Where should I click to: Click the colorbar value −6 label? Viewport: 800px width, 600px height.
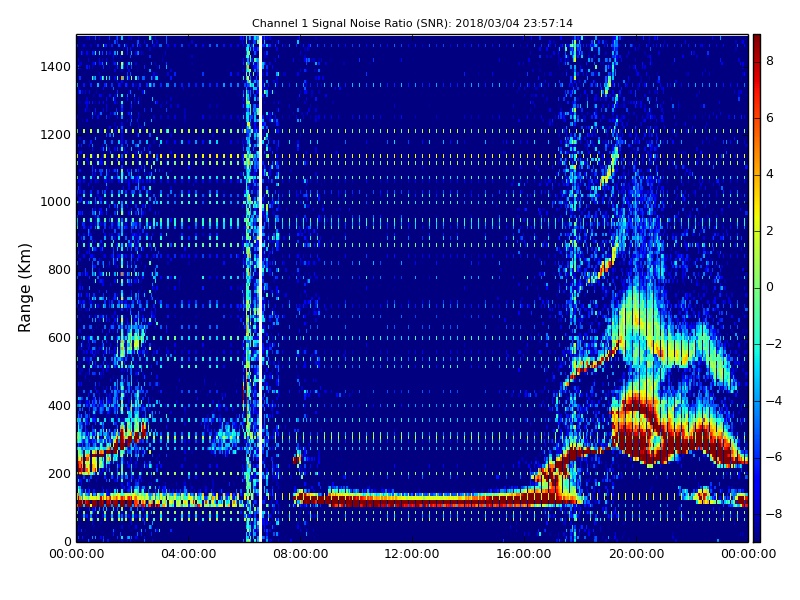[x=774, y=457]
